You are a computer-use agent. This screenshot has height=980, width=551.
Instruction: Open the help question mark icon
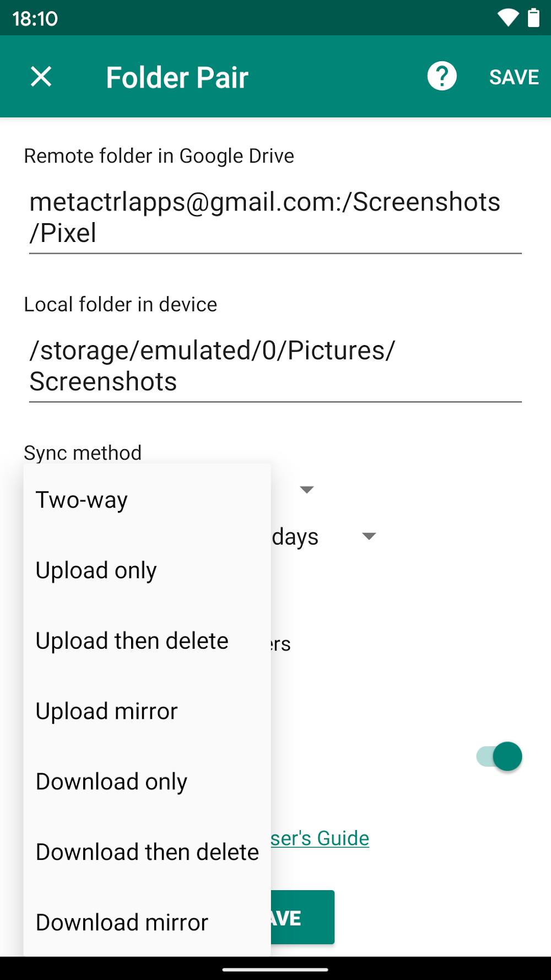tap(441, 77)
